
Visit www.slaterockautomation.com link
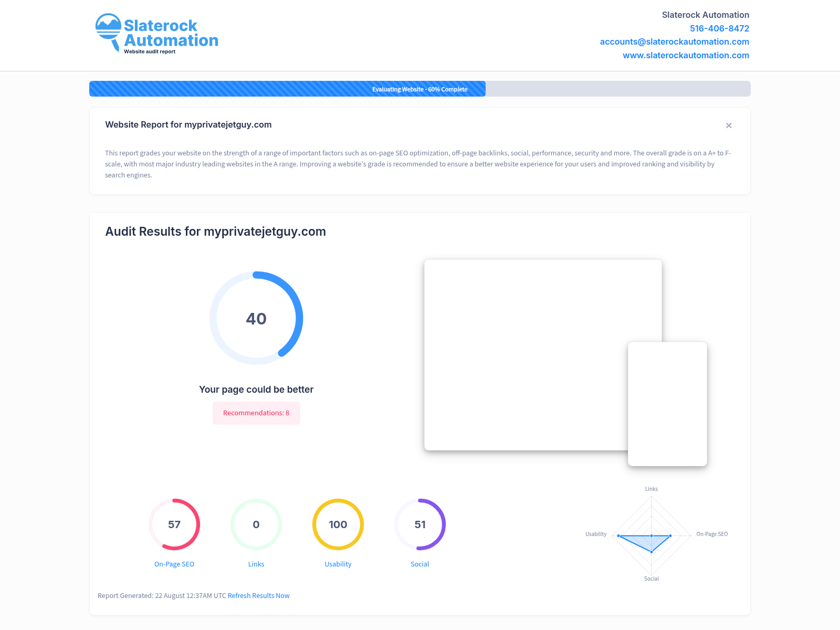click(x=686, y=55)
